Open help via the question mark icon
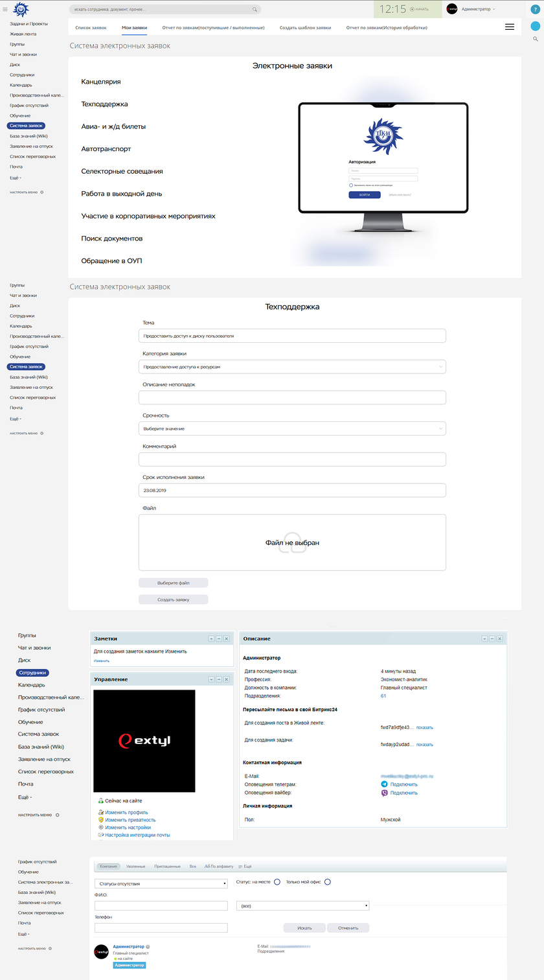This screenshot has height=980, width=544. click(x=535, y=9)
